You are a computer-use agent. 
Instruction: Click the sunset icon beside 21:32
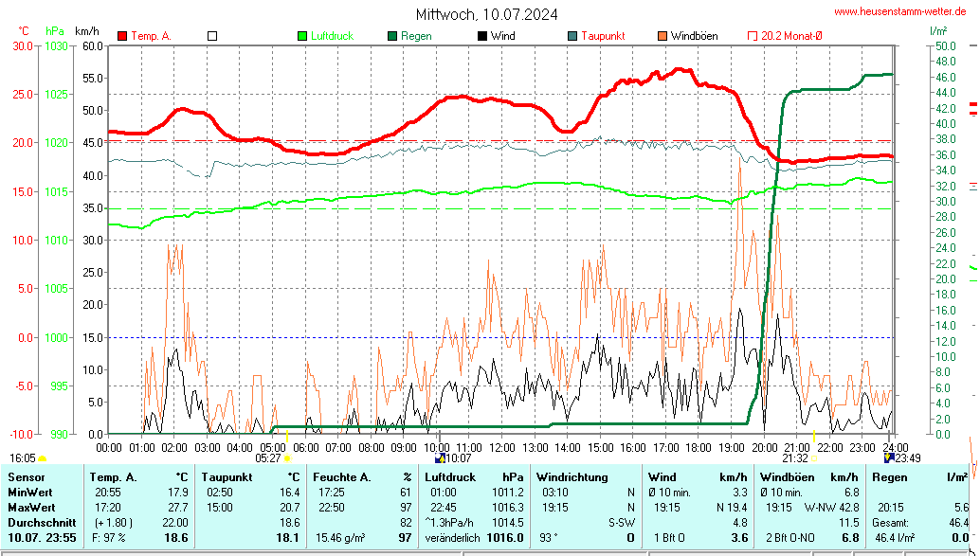813,458
